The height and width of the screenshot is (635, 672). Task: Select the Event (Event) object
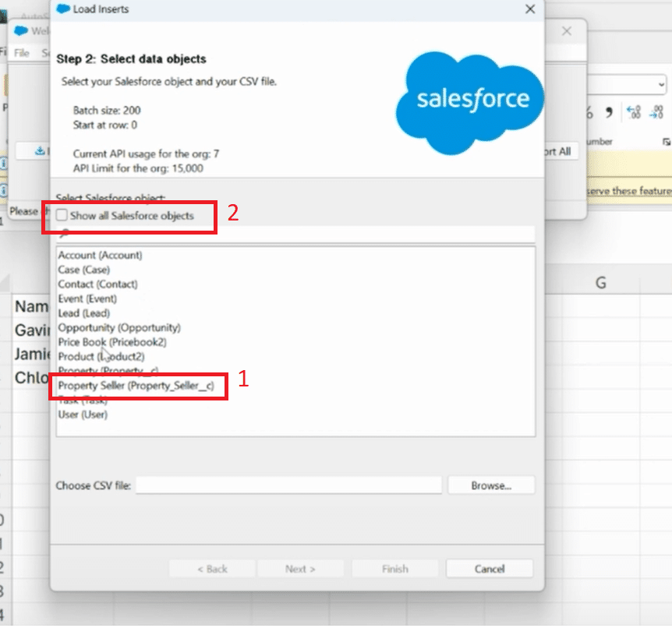click(87, 298)
